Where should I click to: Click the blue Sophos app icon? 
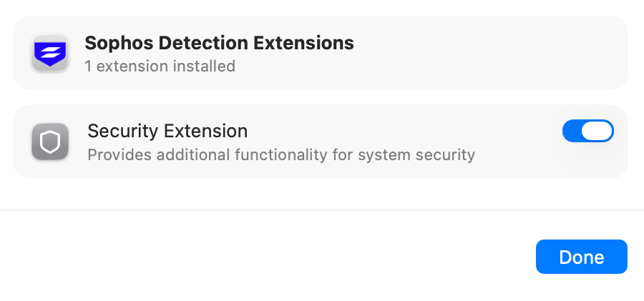[x=50, y=54]
